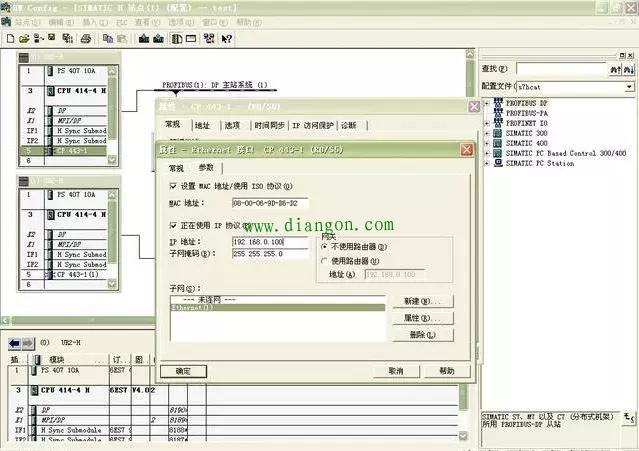This screenshot has height=451, width=639.
Task: Click the 取消 button
Action: (396, 371)
